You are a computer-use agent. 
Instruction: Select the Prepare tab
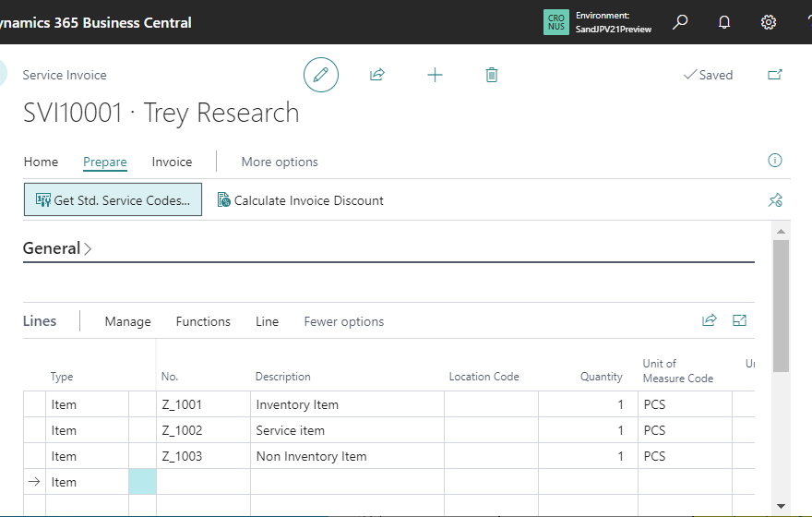(x=105, y=162)
